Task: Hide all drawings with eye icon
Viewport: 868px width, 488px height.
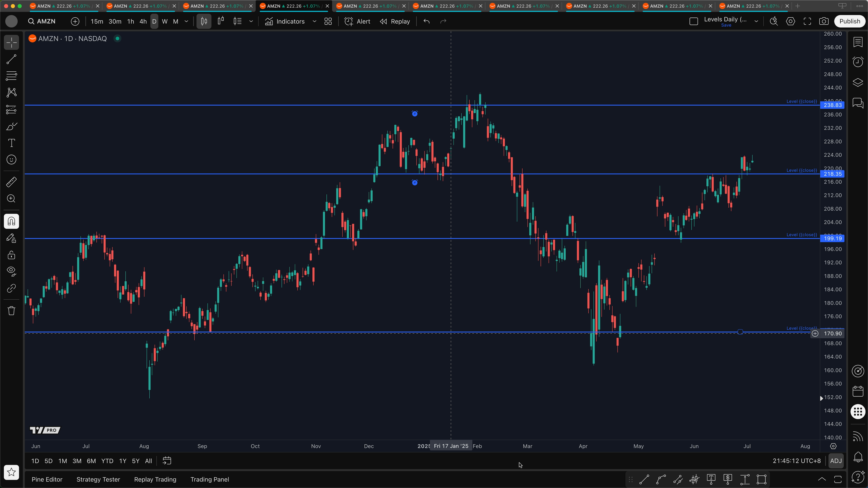Action: coord(12,271)
